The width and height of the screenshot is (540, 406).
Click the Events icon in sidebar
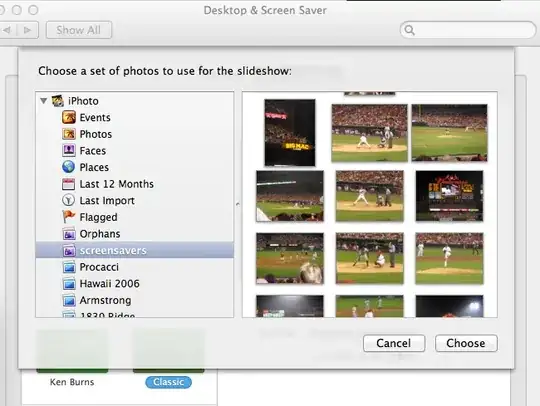click(69, 117)
